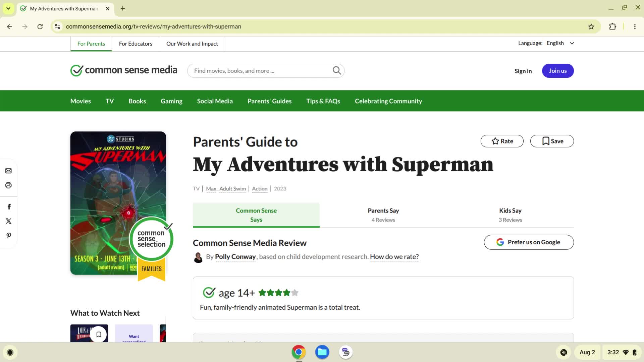Image resolution: width=644 pixels, height=362 pixels.
Task: Open the chat app icon in the shelf
Action: pyautogui.click(x=346, y=352)
